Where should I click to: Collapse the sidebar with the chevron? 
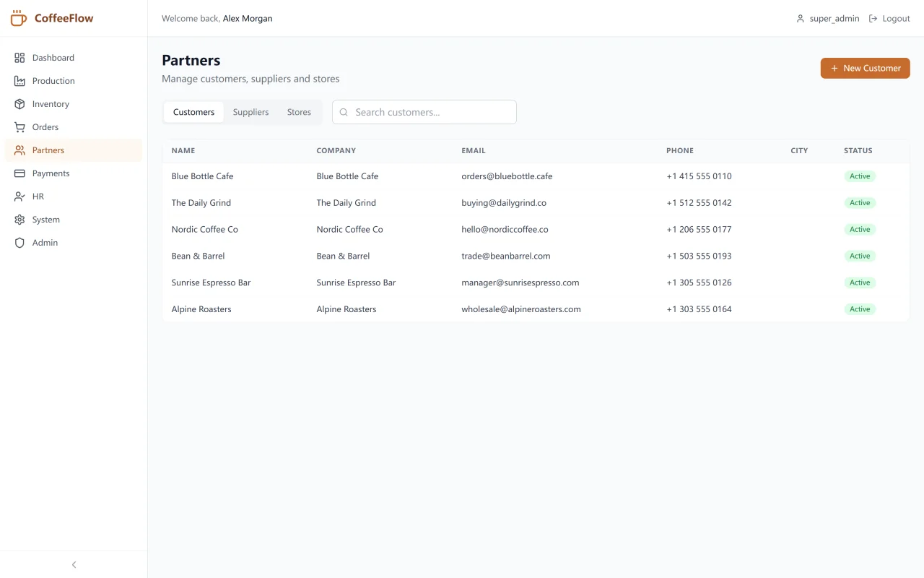pos(74,564)
